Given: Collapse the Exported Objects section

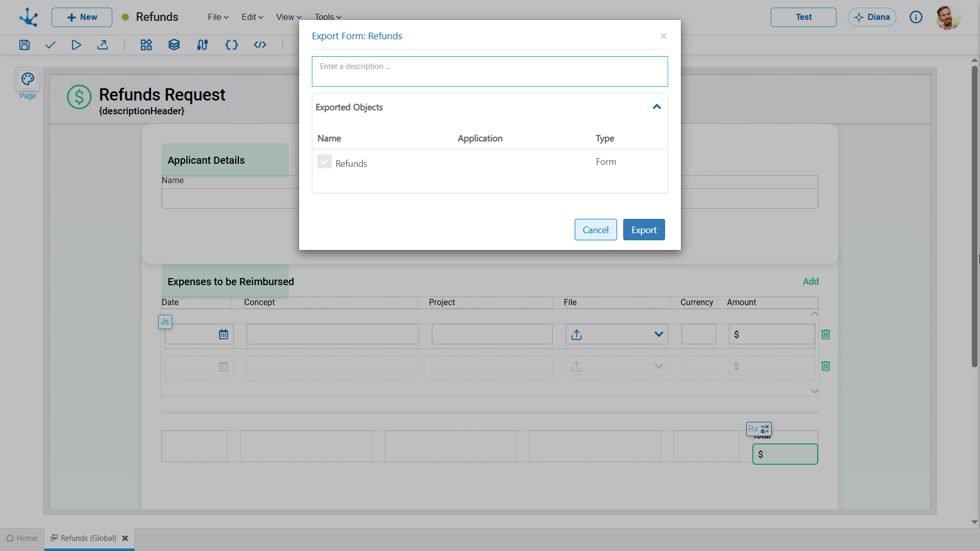Looking at the screenshot, I should pyautogui.click(x=657, y=107).
